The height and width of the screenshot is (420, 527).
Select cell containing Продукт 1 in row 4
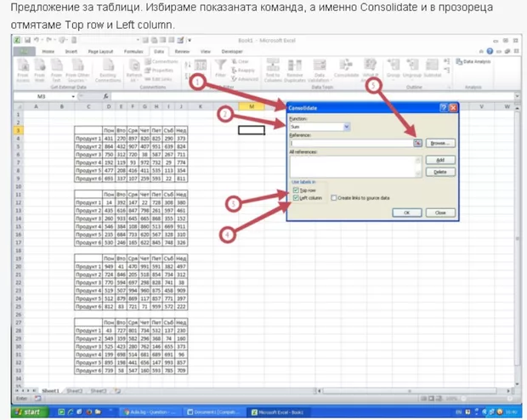(88, 139)
